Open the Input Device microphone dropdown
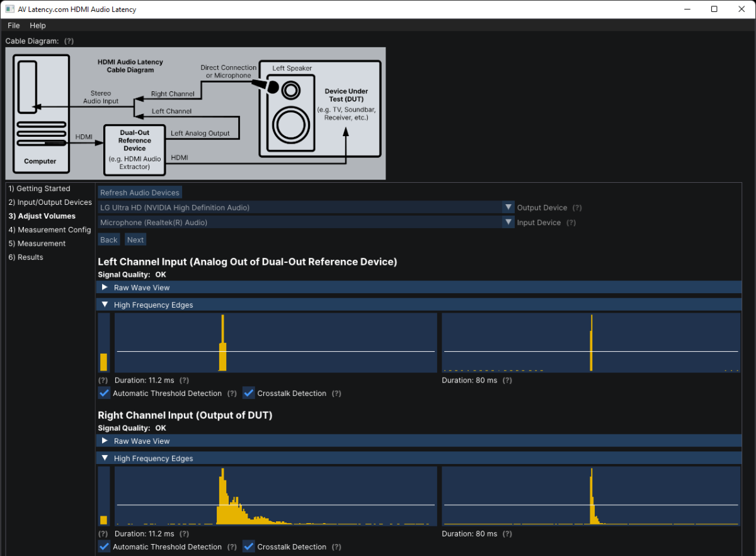The height and width of the screenshot is (556, 756). [x=508, y=223]
